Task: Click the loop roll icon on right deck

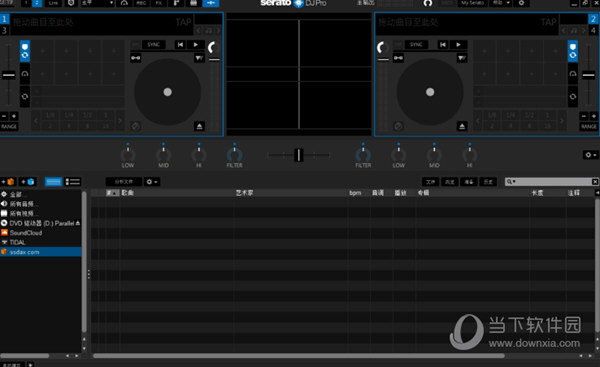Action: click(x=573, y=96)
